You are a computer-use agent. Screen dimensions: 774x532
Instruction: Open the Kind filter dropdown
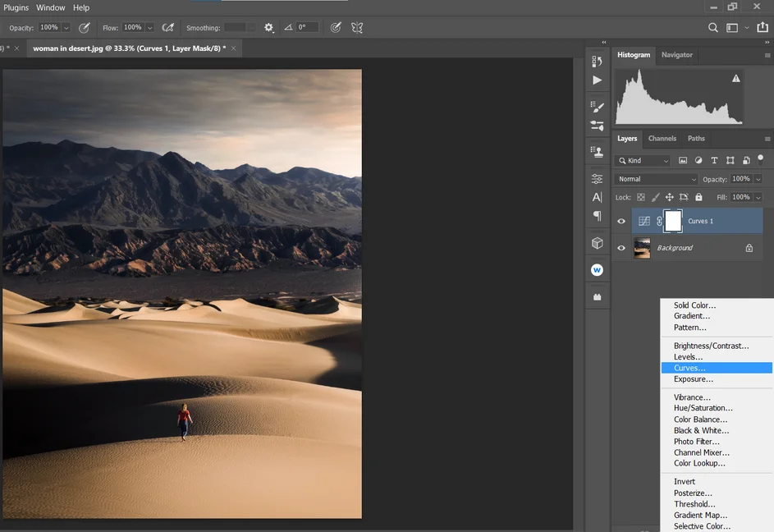point(643,161)
